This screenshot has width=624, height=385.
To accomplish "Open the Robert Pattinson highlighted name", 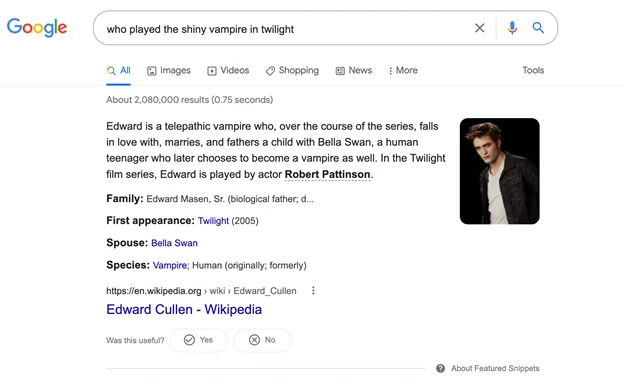I will point(328,174).
